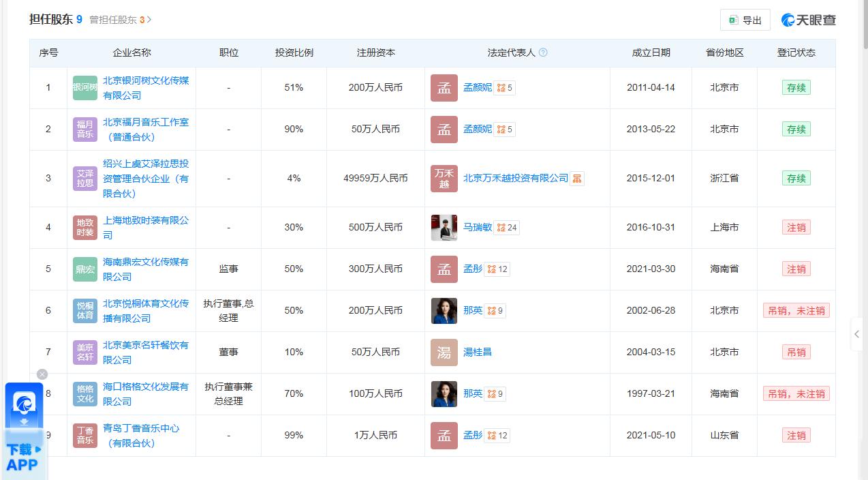Close the download APP floating banner
868x480 pixels.
click(x=42, y=374)
